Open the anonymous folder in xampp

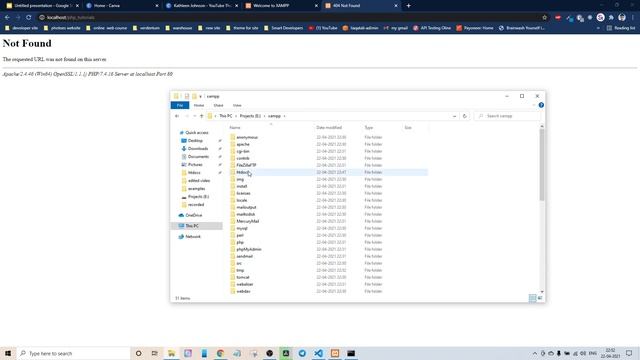(x=247, y=138)
